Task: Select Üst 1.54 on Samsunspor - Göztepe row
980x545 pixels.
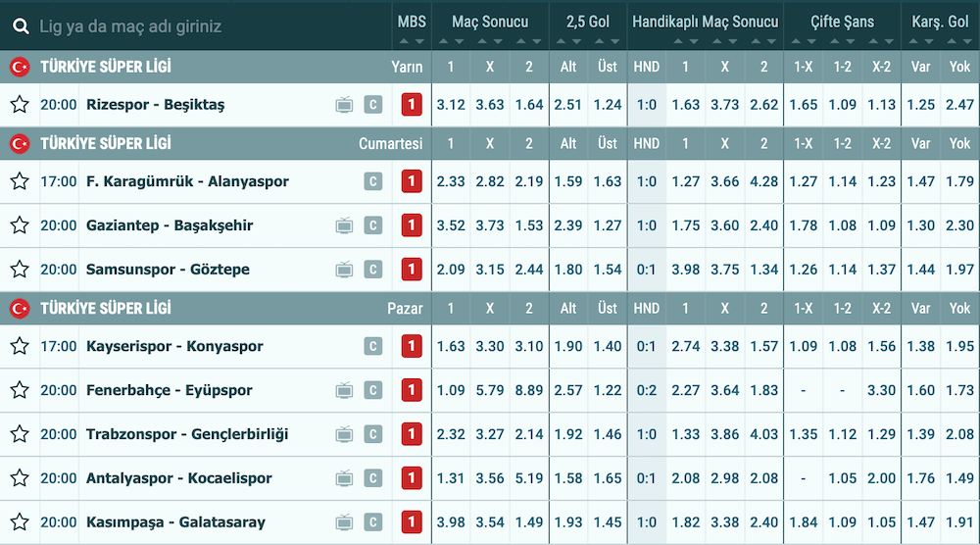Action: click(607, 270)
